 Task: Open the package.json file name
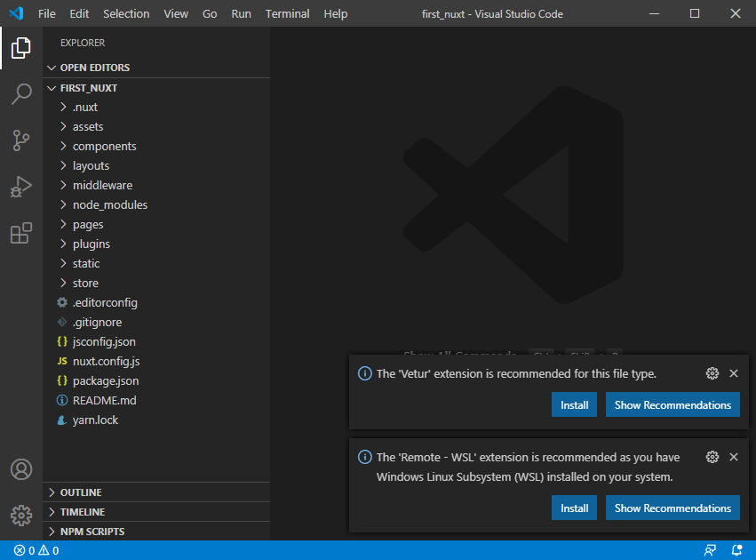[x=106, y=381]
